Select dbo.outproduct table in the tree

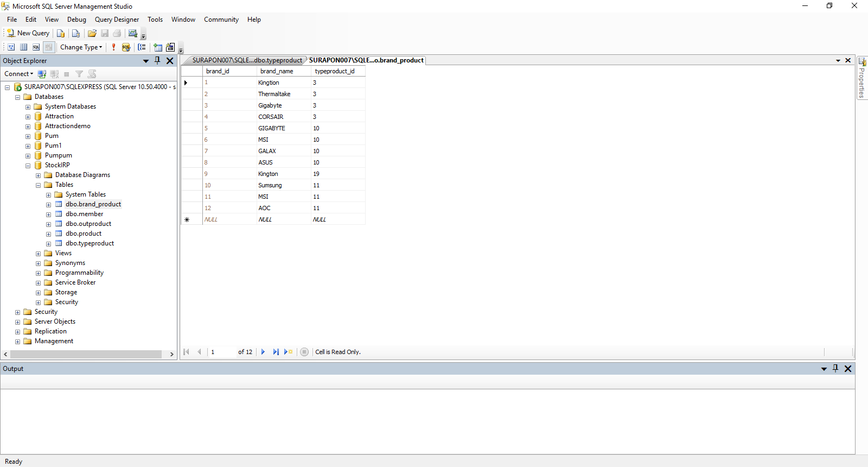click(88, 224)
